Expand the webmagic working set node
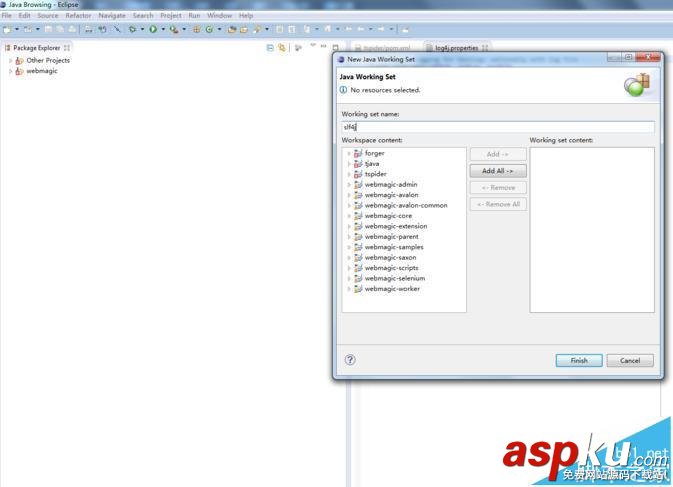This screenshot has width=673, height=487. [10, 71]
